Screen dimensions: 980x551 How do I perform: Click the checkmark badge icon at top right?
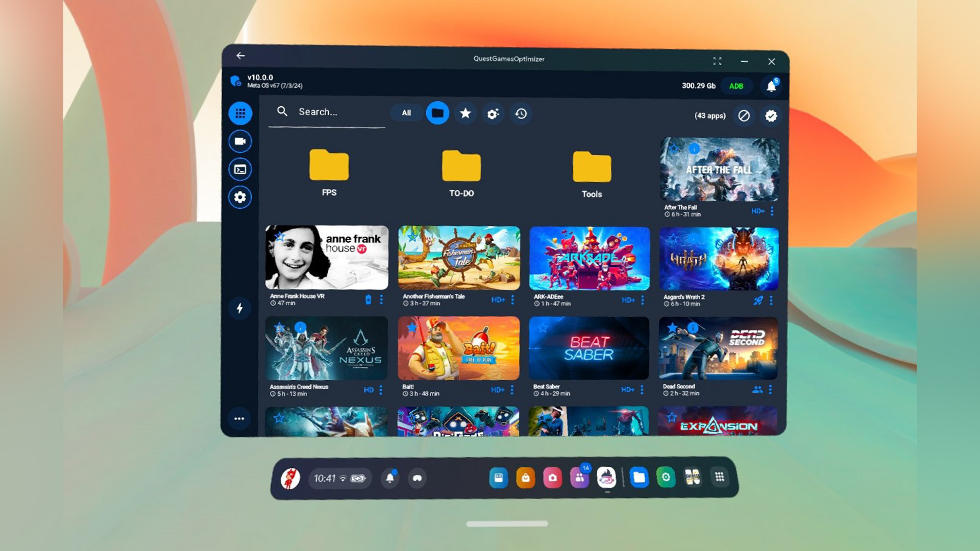click(x=771, y=116)
